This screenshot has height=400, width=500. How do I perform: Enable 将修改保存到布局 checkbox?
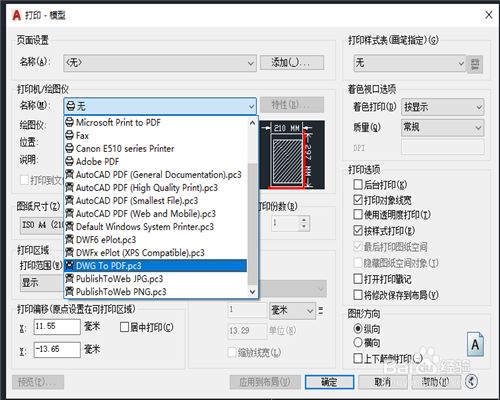pyautogui.click(x=358, y=295)
